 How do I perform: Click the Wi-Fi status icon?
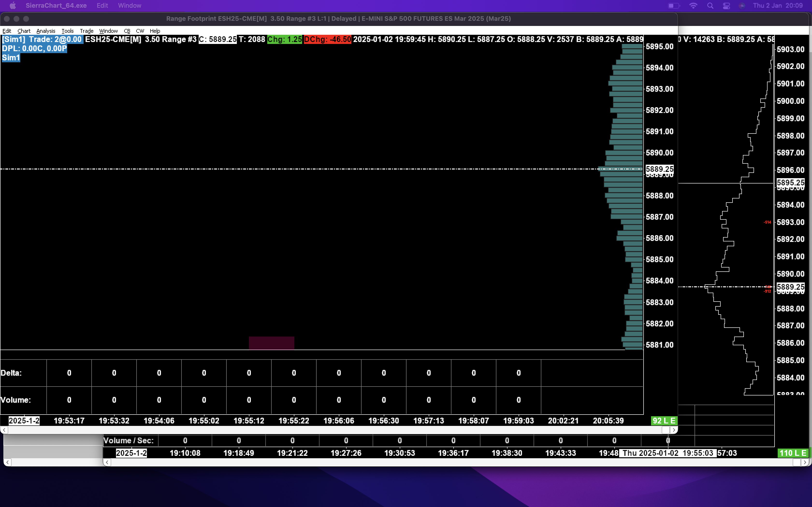point(693,6)
